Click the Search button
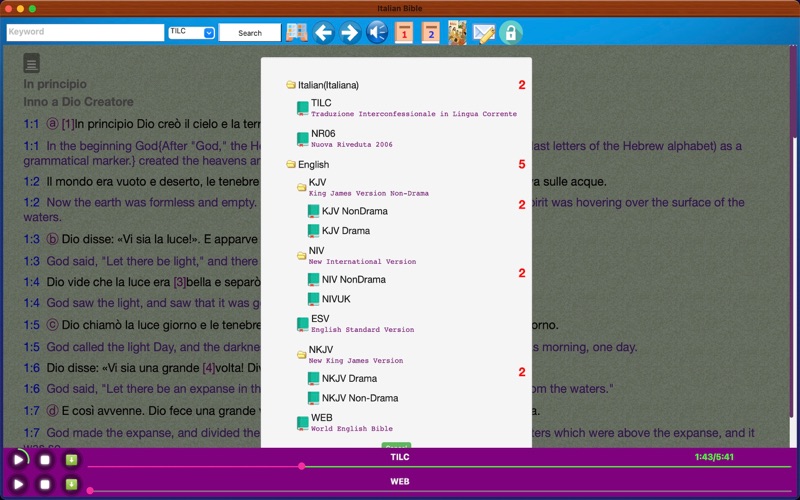 (250, 33)
